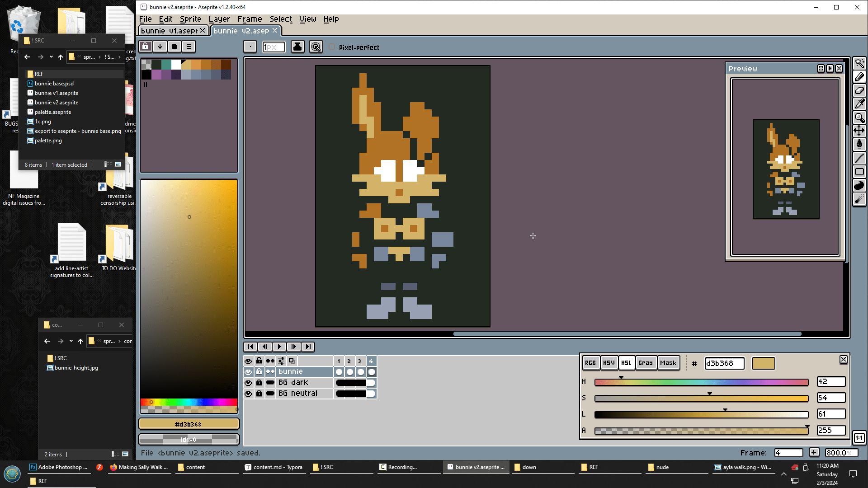
Task: Click the Hue slider bar
Action: coord(701,382)
